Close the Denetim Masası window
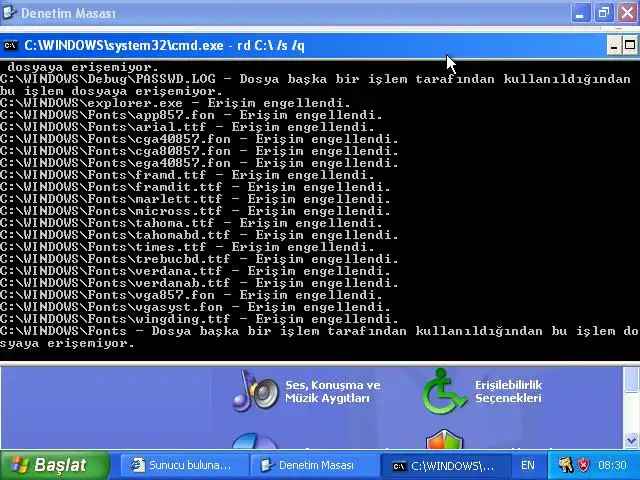Viewport: 640px width, 480px height. coord(627,13)
